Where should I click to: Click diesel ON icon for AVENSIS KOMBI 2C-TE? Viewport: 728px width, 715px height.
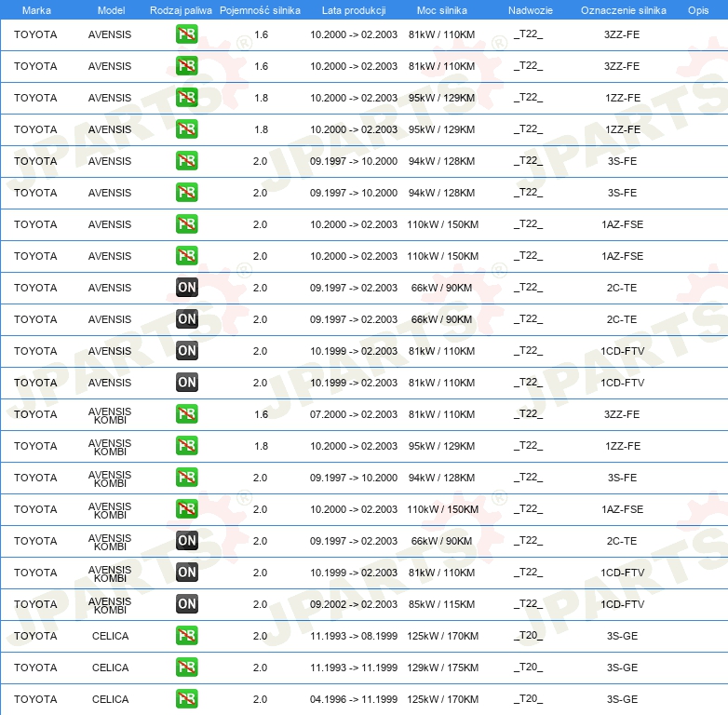(x=186, y=540)
